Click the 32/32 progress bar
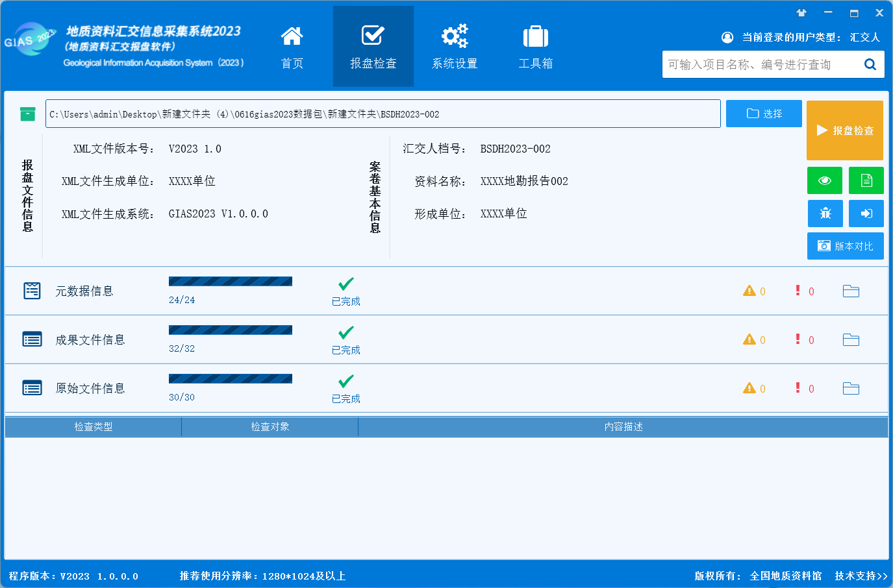The width and height of the screenshot is (893, 588). point(231,330)
